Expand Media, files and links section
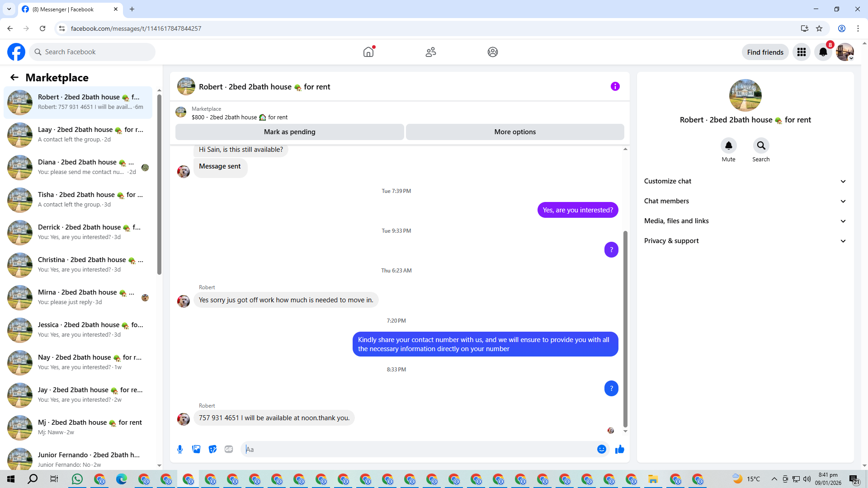The width and height of the screenshot is (868, 488). (745, 221)
